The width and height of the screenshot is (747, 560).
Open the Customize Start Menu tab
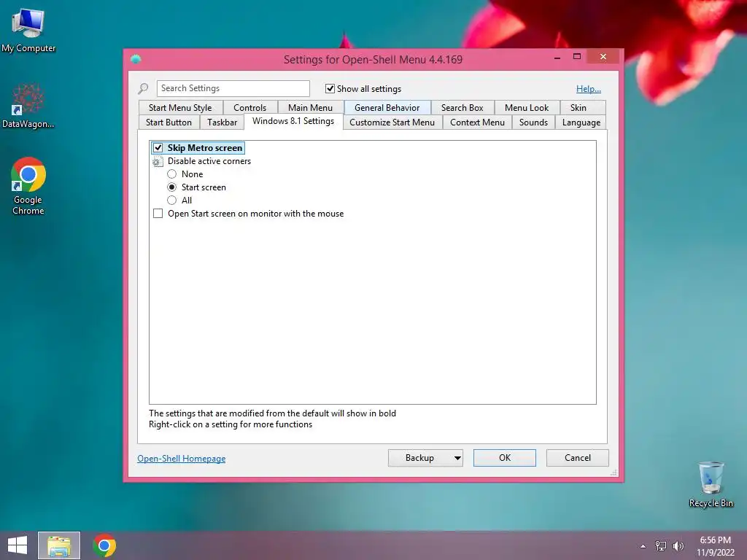[x=392, y=122]
